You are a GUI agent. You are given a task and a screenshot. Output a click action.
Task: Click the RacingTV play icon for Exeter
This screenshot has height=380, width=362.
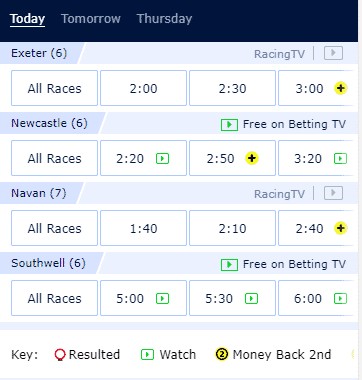(x=333, y=53)
